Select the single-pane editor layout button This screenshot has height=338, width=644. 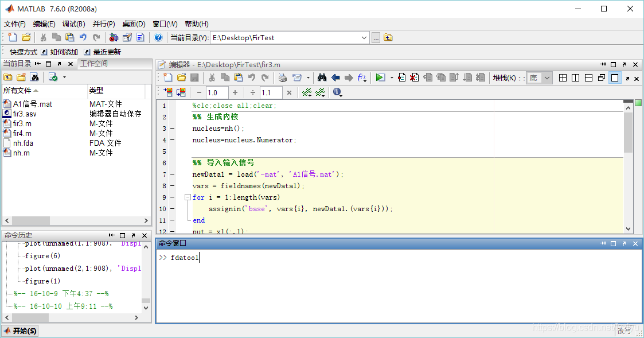click(x=615, y=77)
